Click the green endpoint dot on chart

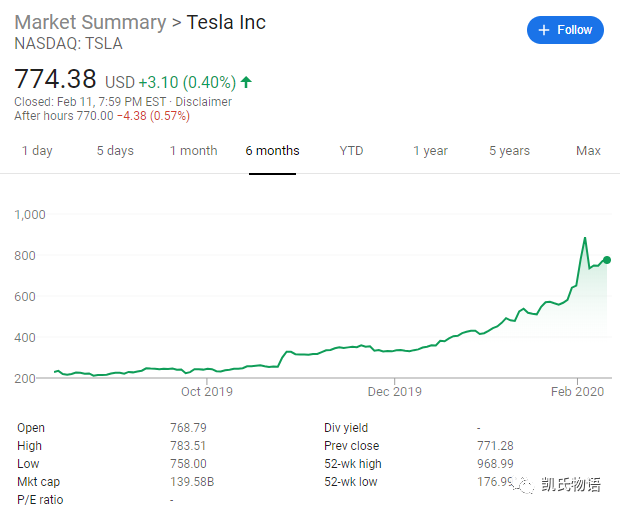pos(607,260)
